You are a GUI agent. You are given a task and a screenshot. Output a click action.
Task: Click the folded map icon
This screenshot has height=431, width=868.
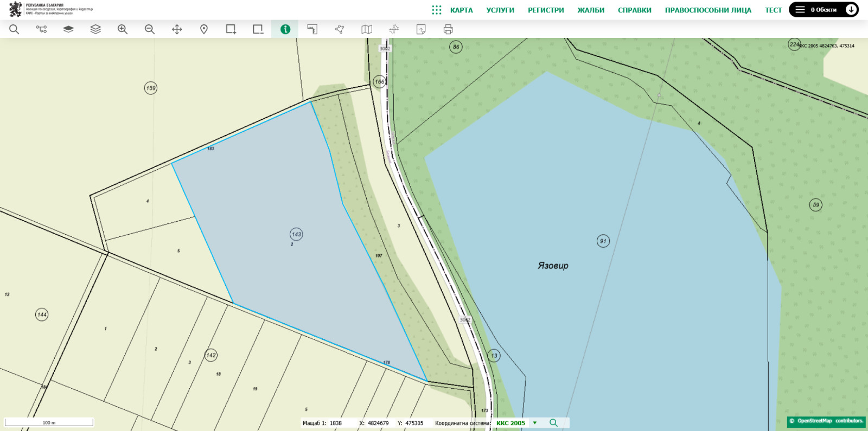(367, 29)
